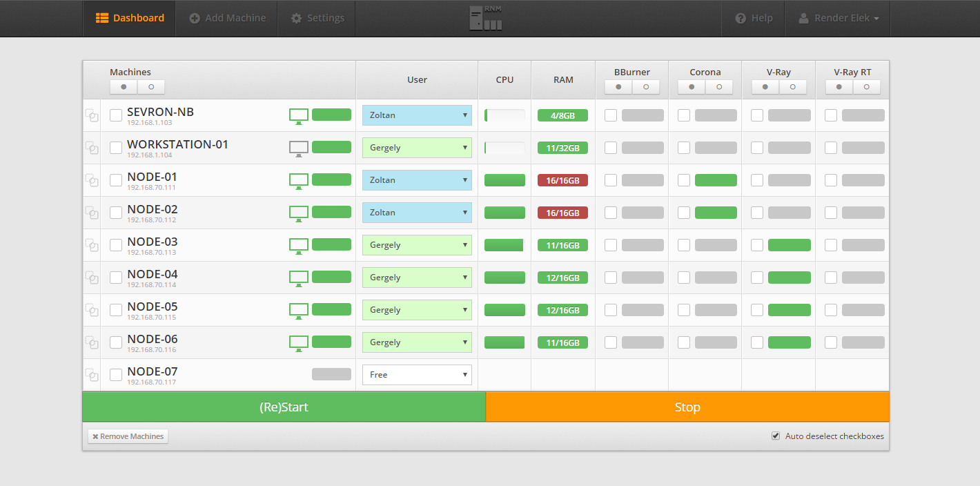The height and width of the screenshot is (486, 980).
Task: Click the copy icon for NODE-06 row
Action: pyautogui.click(x=92, y=342)
